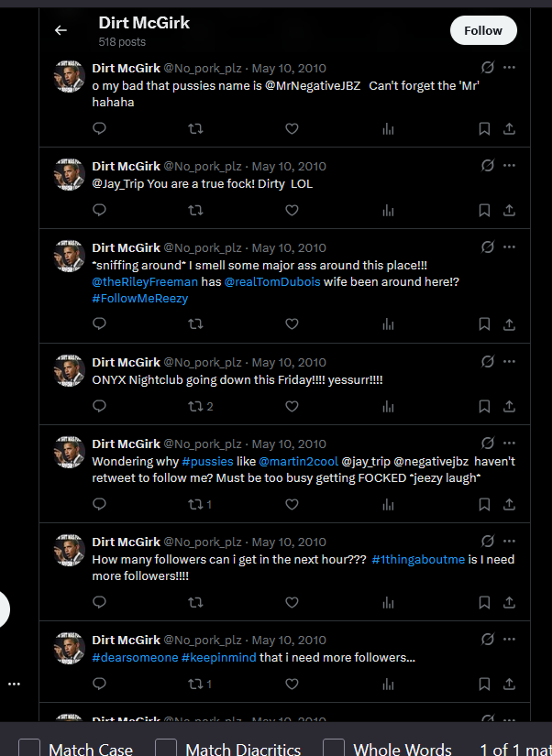Share the #dearsomeone #keepinmind post
Viewport: 552px width, 756px height.
(x=509, y=684)
